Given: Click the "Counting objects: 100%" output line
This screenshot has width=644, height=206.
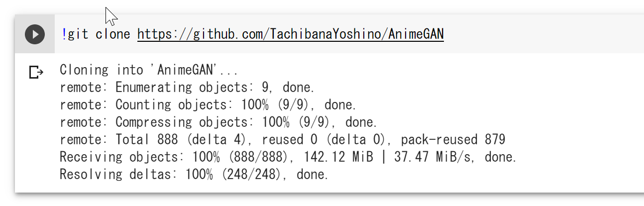Looking at the screenshot, I should tap(208, 104).
